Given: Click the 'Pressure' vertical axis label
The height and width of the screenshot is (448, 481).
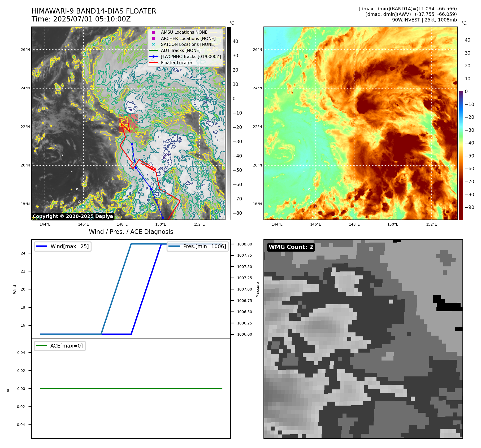Looking at the screenshot, I should pos(258,289).
